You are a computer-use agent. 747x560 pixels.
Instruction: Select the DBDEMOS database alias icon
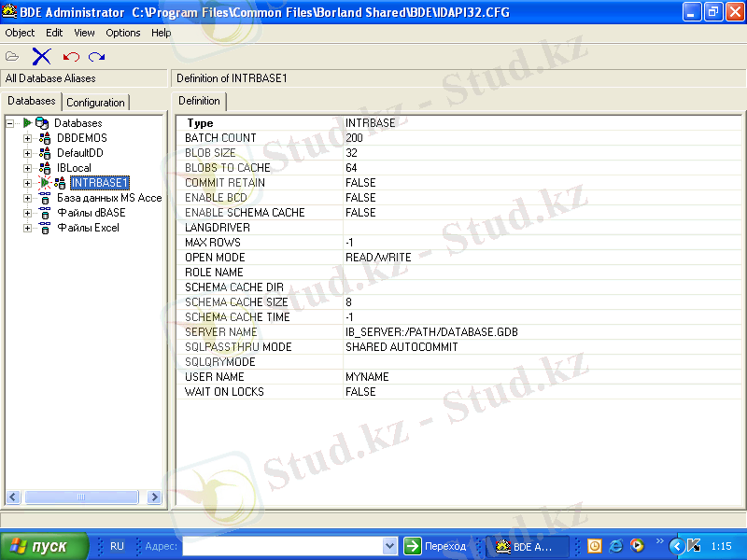pos(45,138)
